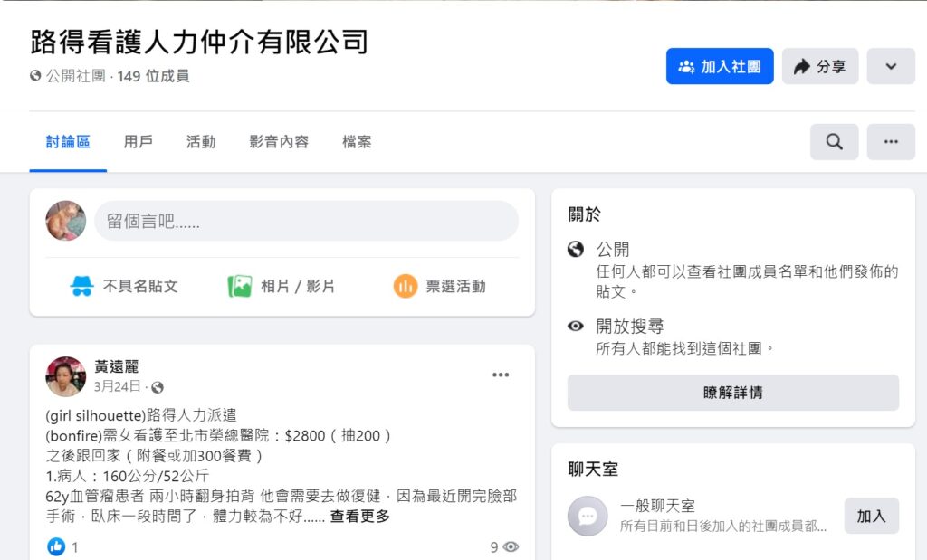
Task: Expand the post with 查看更多
Action: [x=360, y=517]
